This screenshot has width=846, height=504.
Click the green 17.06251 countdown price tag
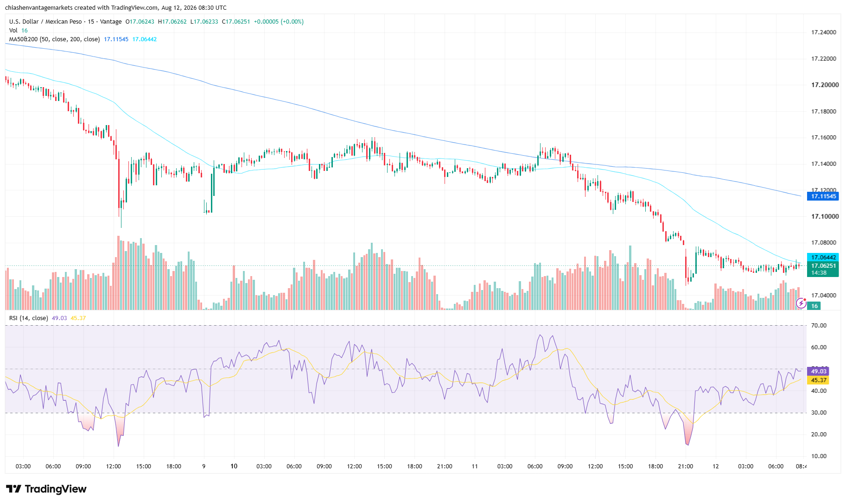tap(823, 269)
